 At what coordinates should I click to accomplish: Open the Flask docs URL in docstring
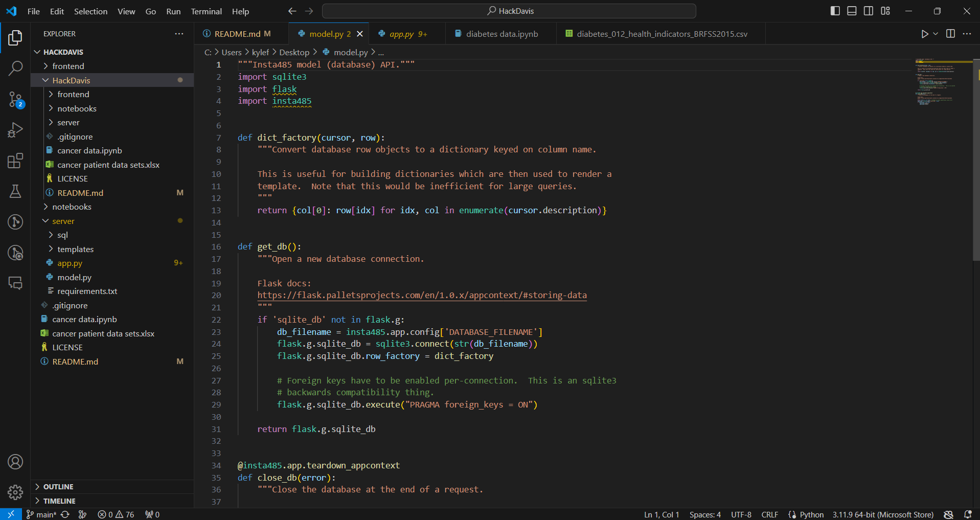(x=422, y=295)
